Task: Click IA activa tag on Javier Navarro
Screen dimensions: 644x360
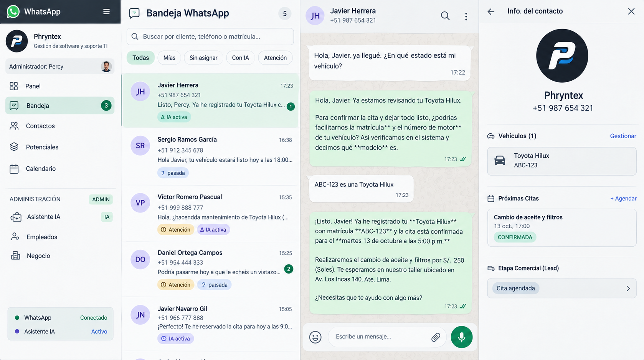Action: [x=175, y=338]
